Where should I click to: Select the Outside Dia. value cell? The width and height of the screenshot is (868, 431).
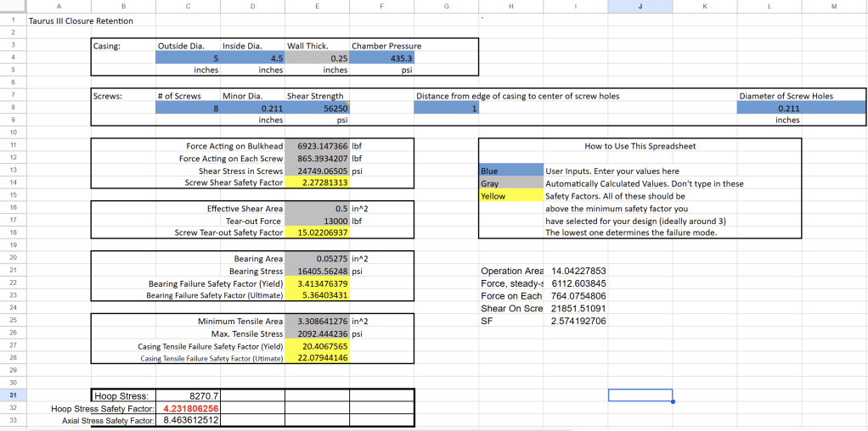click(188, 59)
